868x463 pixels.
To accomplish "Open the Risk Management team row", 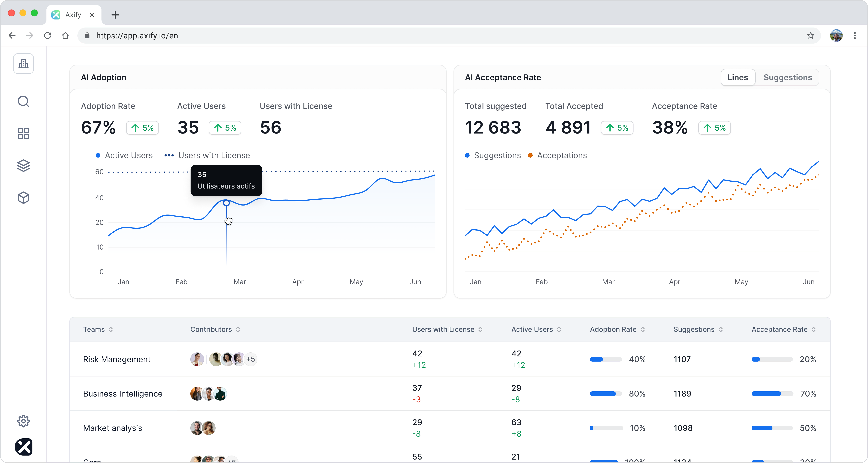I will click(117, 359).
